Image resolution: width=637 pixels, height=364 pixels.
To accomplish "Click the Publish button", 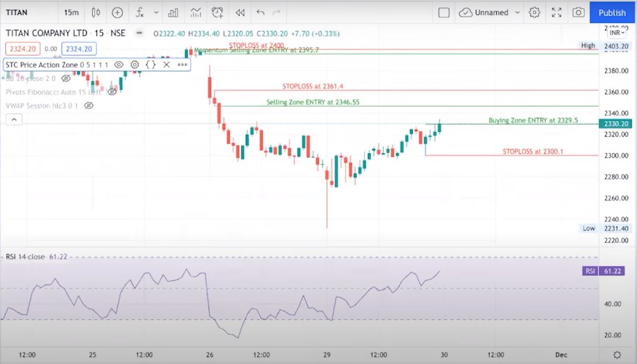I will (x=612, y=12).
